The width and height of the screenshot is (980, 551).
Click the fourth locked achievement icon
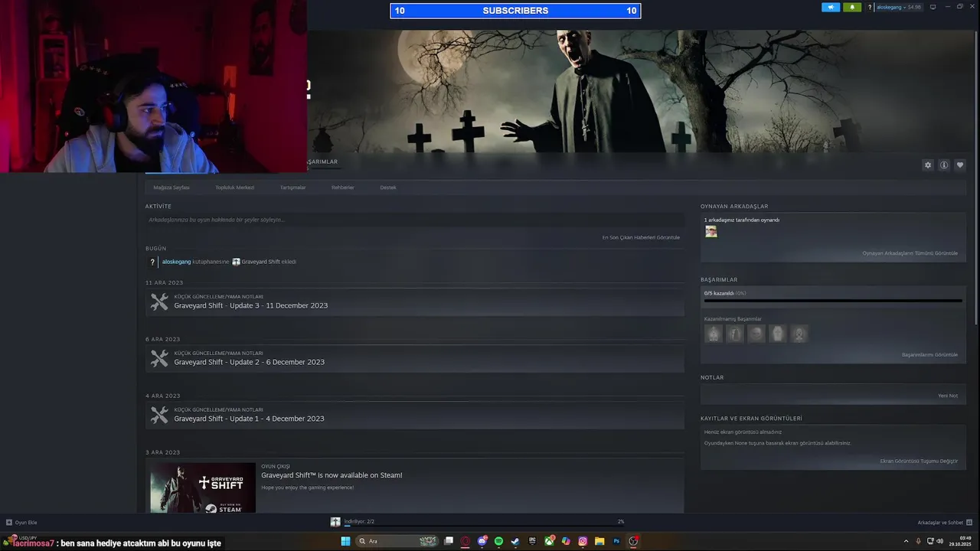(x=778, y=334)
